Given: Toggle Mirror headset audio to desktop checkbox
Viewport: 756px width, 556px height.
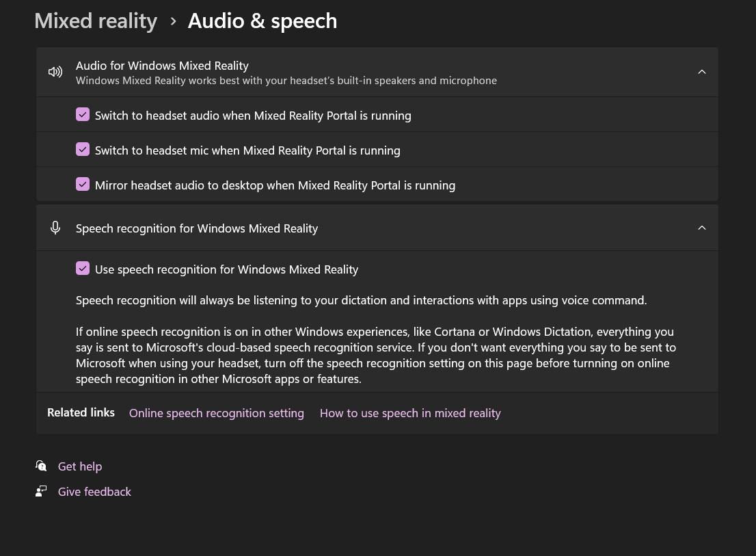Looking at the screenshot, I should pyautogui.click(x=83, y=184).
